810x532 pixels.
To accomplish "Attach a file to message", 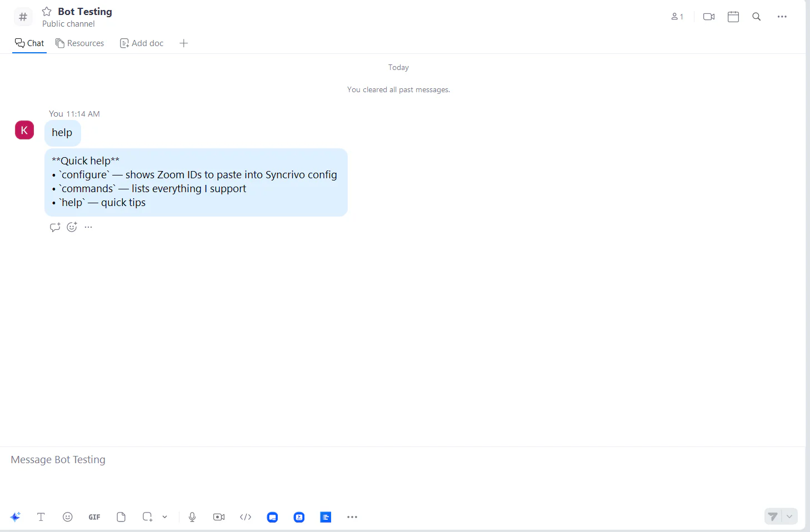I will [121, 517].
